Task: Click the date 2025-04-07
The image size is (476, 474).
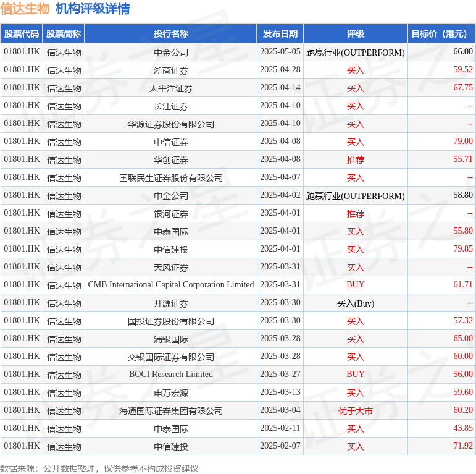Action: click(280, 177)
